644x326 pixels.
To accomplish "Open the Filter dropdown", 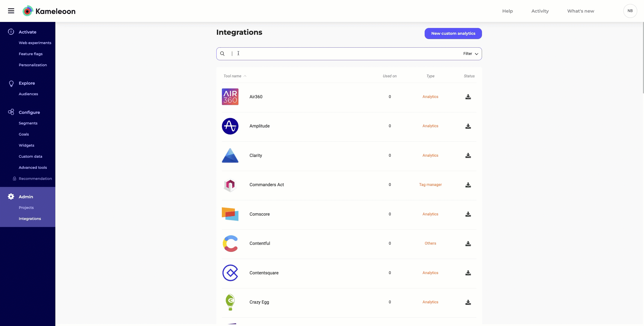I will 470,54.
